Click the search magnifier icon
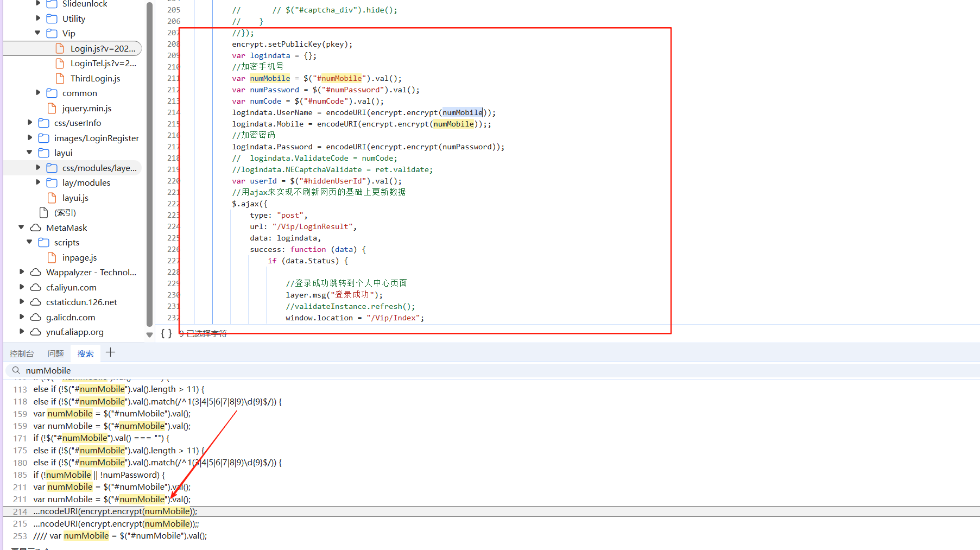The height and width of the screenshot is (550, 980). pos(16,370)
